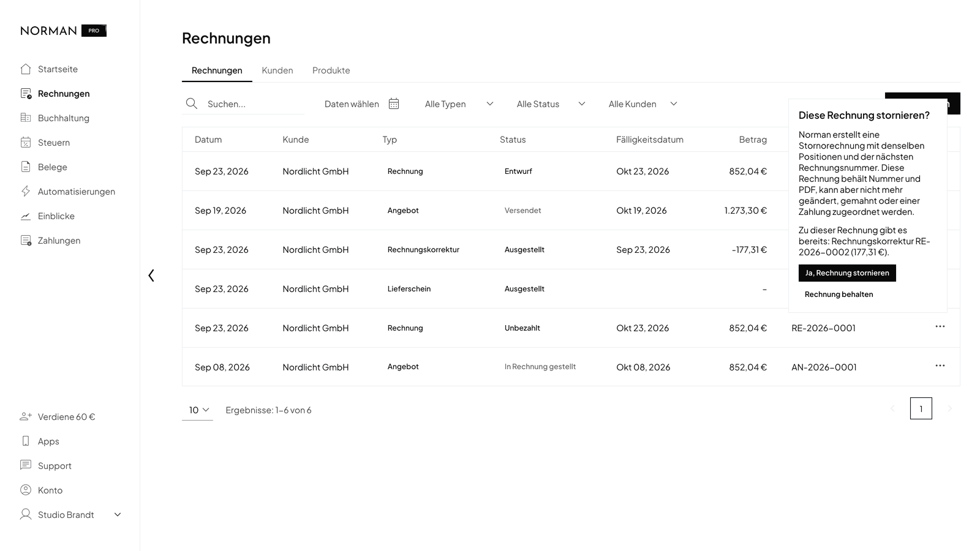The width and height of the screenshot is (980, 551).
Task: Expand the Alle Typen filter
Action: [x=459, y=104]
